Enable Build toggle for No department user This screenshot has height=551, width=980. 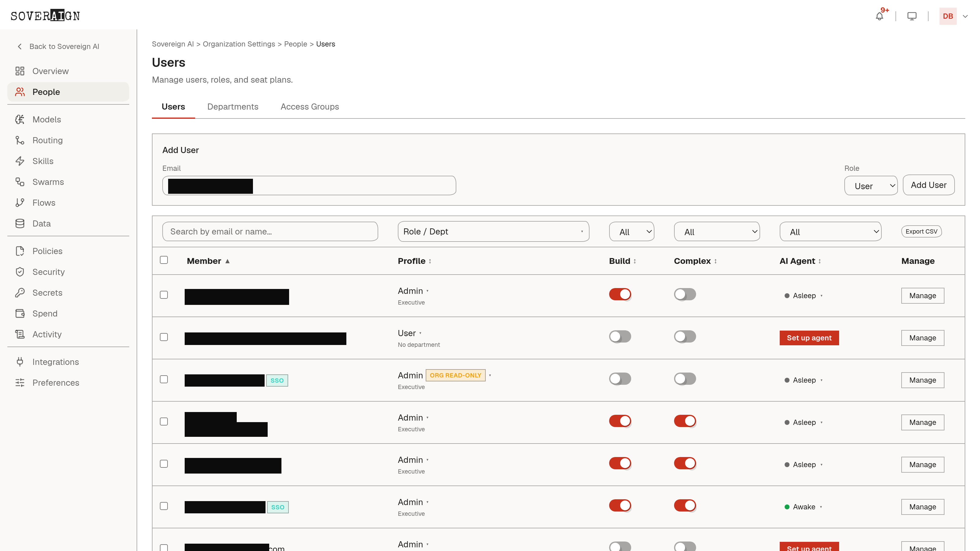click(x=620, y=336)
